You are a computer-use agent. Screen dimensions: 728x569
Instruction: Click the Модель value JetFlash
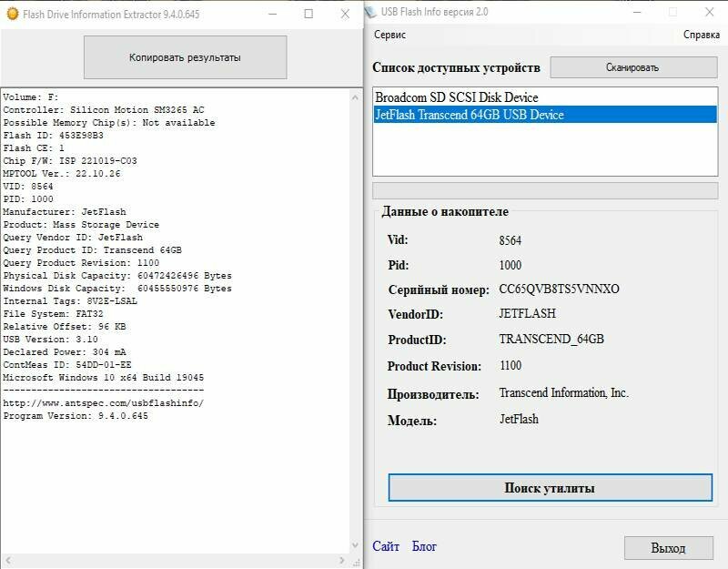pyautogui.click(x=519, y=420)
